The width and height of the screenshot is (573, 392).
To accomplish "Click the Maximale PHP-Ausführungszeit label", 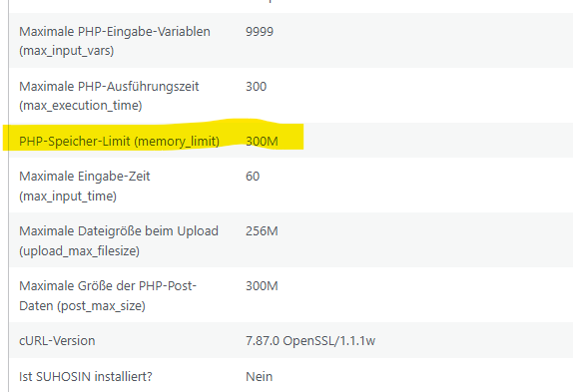I will tap(109, 96).
